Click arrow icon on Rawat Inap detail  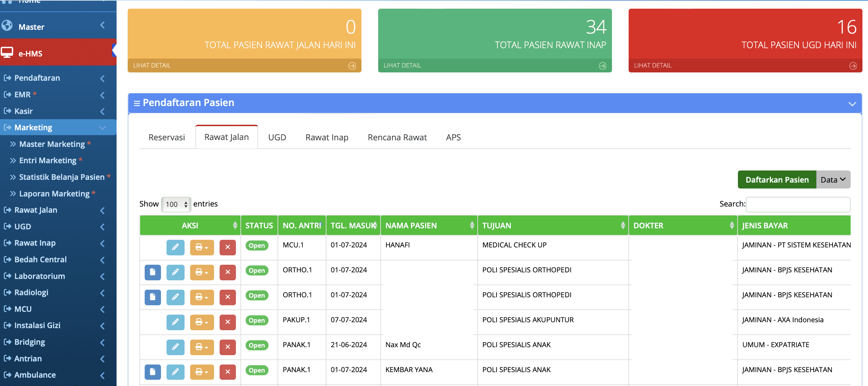[x=603, y=66]
